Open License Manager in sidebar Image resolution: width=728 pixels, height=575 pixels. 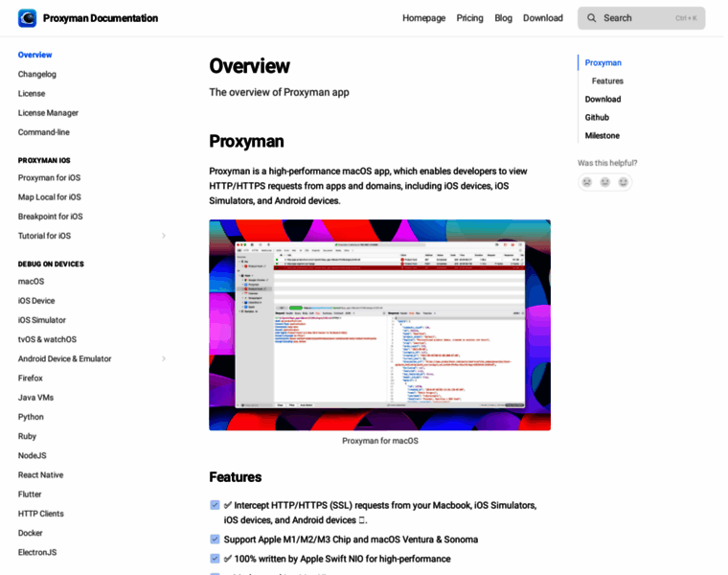(x=48, y=113)
